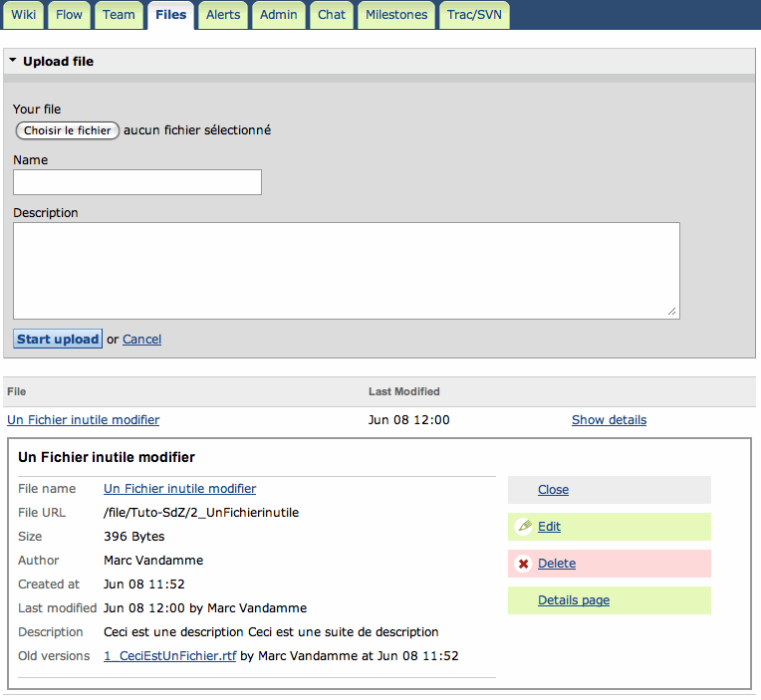Open the Details page link
Image resolution: width=761 pixels, height=700 pixels.
click(574, 600)
